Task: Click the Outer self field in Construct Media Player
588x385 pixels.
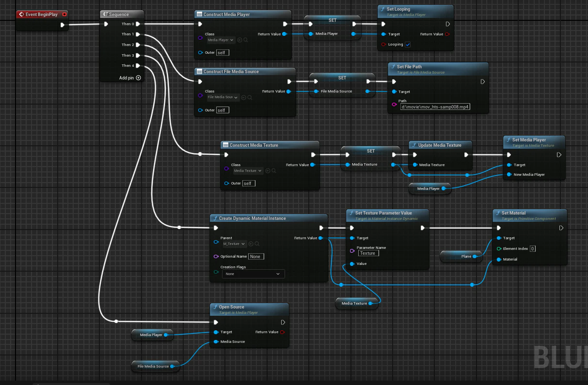Action: 223,52
